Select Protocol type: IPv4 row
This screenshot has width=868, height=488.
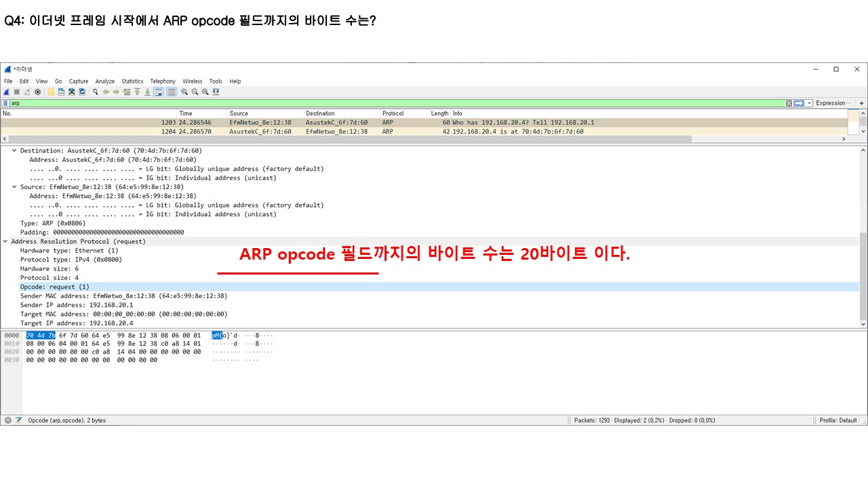[x=71, y=260]
